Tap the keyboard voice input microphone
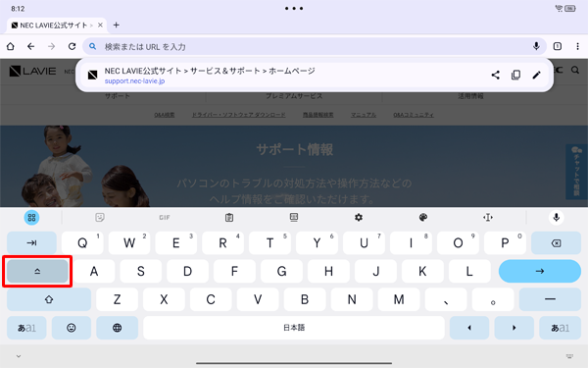The image size is (588, 368). (x=556, y=217)
